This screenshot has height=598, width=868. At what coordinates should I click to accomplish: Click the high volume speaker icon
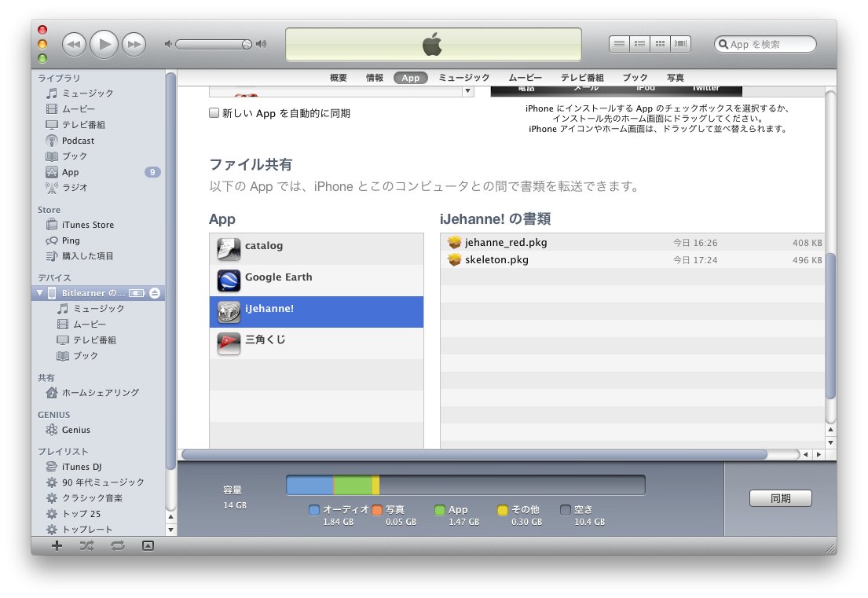pyautogui.click(x=262, y=44)
